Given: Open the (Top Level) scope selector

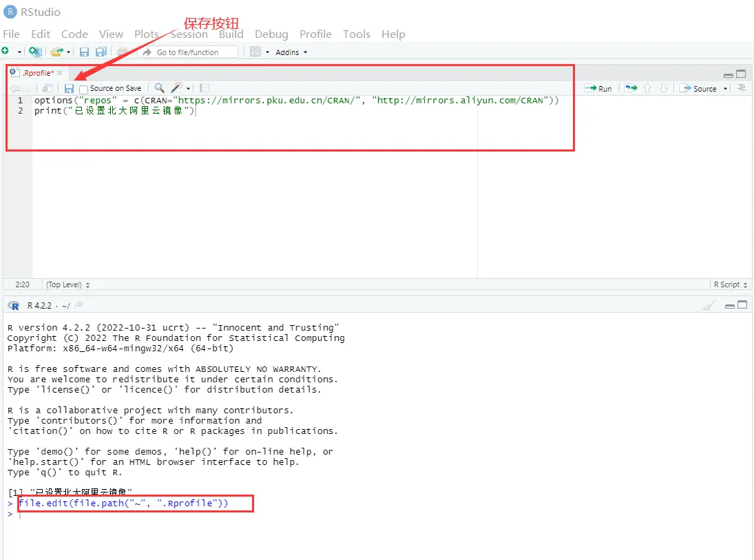Looking at the screenshot, I should point(67,284).
